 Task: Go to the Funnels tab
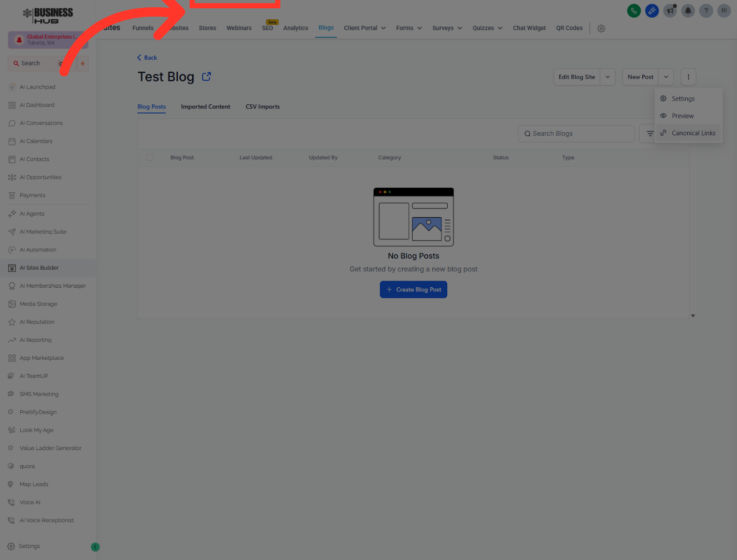(143, 28)
